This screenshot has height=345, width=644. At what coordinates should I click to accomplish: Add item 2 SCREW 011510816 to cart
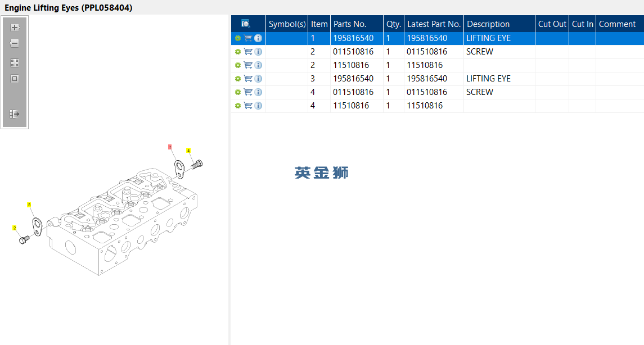tap(248, 52)
